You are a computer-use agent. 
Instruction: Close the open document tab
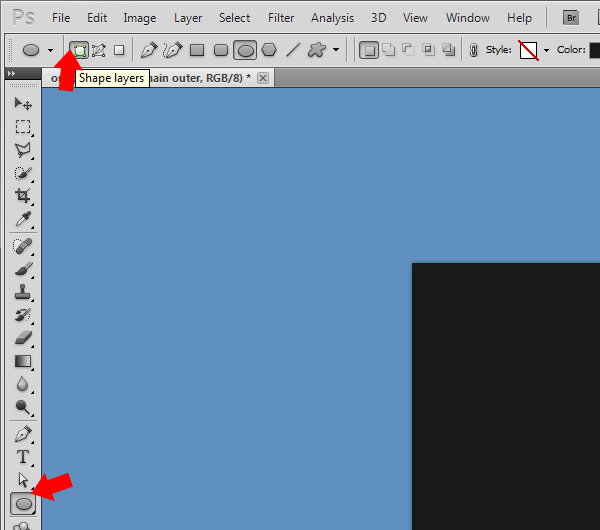(x=263, y=78)
